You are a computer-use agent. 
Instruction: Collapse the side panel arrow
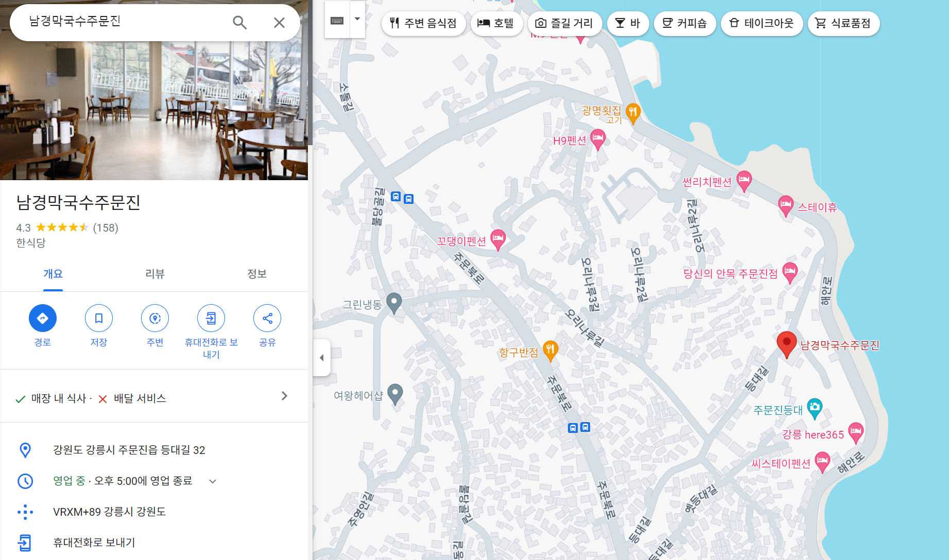coord(322,358)
